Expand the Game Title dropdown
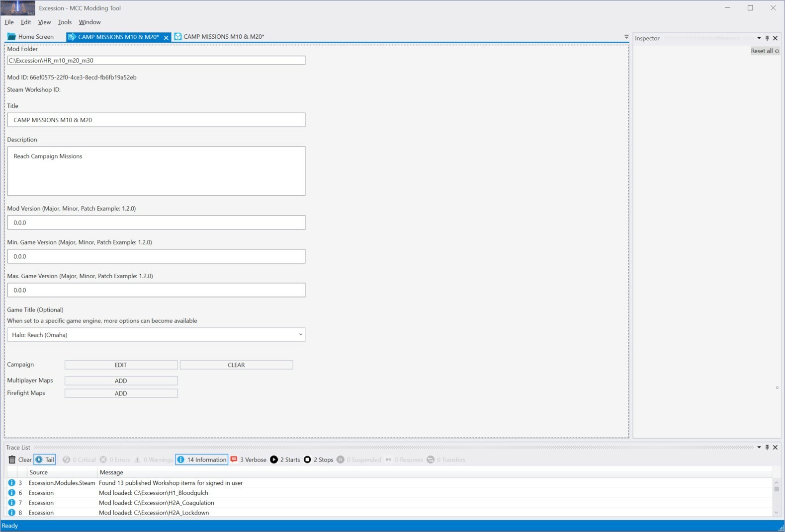This screenshot has height=532, width=785. pos(156,335)
